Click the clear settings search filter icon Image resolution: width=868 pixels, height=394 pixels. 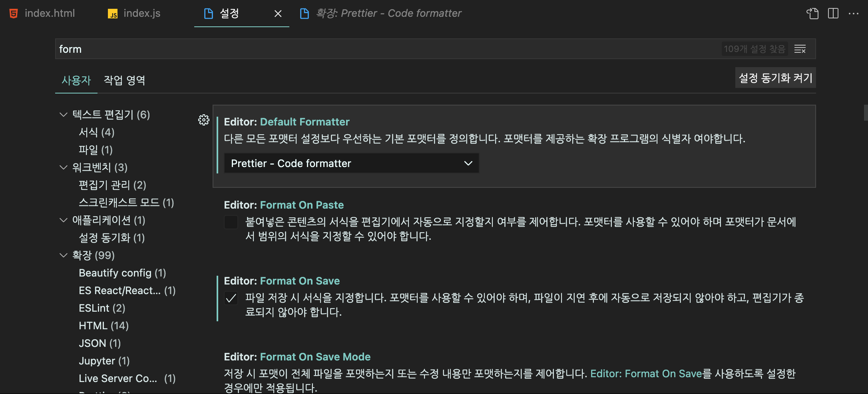point(800,49)
